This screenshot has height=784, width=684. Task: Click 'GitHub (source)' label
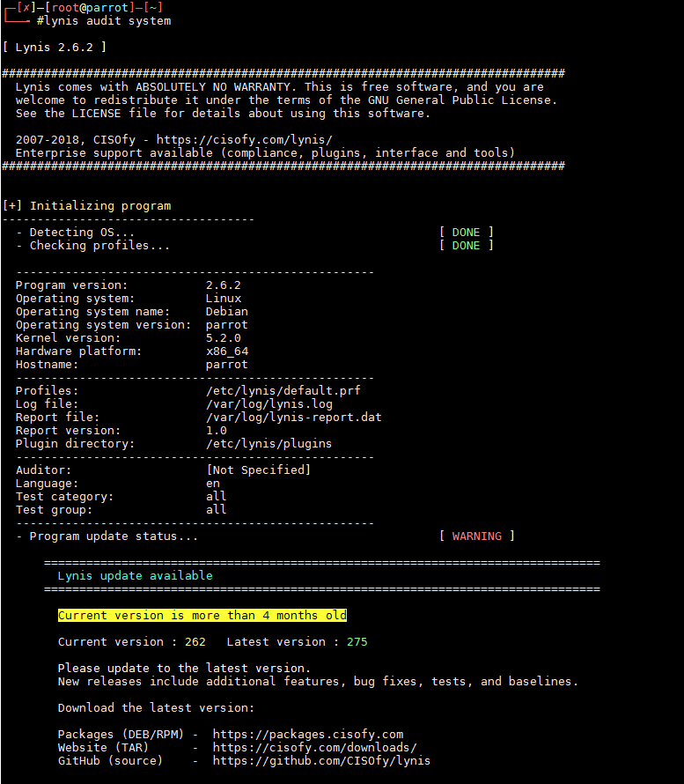click(110, 761)
